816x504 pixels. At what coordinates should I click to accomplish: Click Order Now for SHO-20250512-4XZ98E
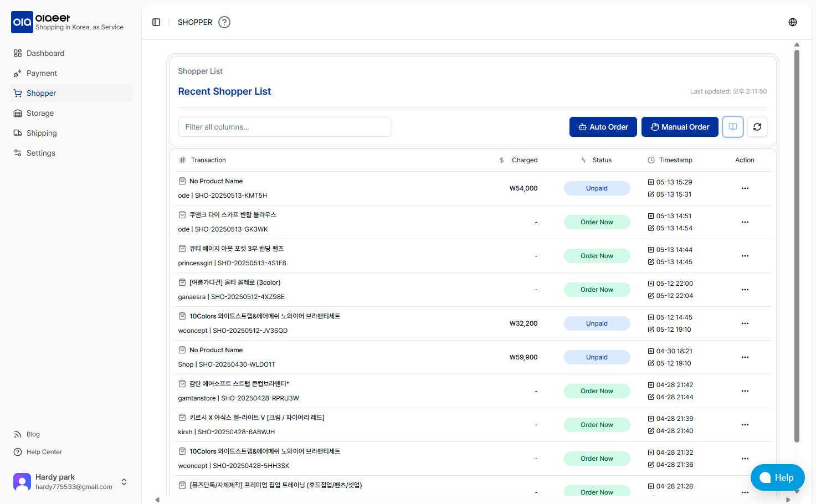tap(597, 290)
